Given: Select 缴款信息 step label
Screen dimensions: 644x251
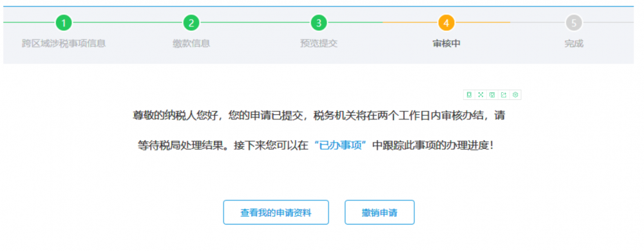Looking at the screenshot, I should tap(191, 44).
